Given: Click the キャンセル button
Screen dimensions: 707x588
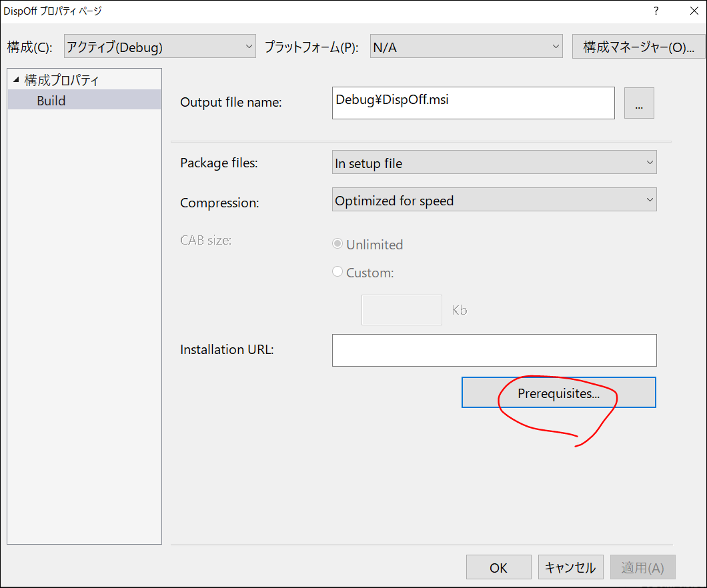Looking at the screenshot, I should click(570, 567).
